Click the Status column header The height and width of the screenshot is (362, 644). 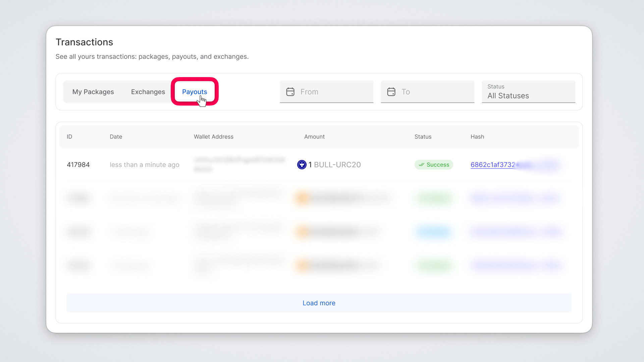pyautogui.click(x=423, y=137)
